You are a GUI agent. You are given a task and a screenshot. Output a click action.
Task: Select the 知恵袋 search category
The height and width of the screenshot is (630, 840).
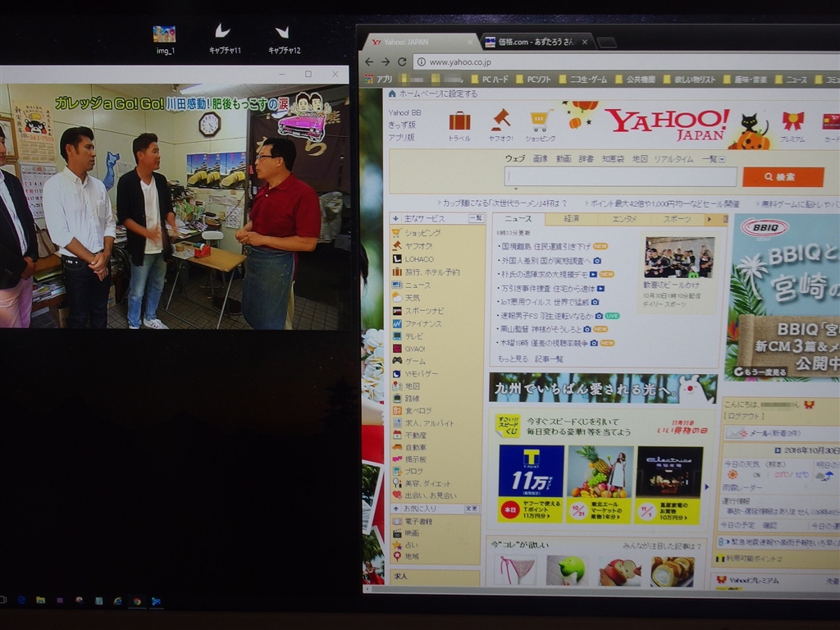click(613, 158)
